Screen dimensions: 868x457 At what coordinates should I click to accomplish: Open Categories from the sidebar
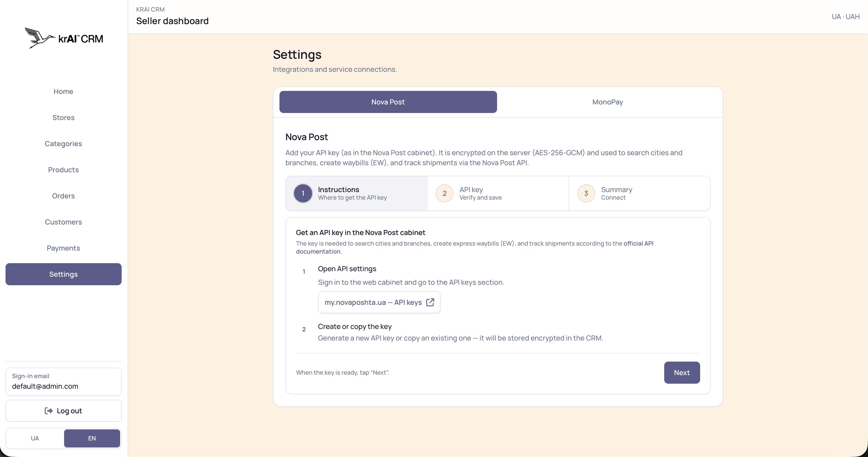point(63,143)
